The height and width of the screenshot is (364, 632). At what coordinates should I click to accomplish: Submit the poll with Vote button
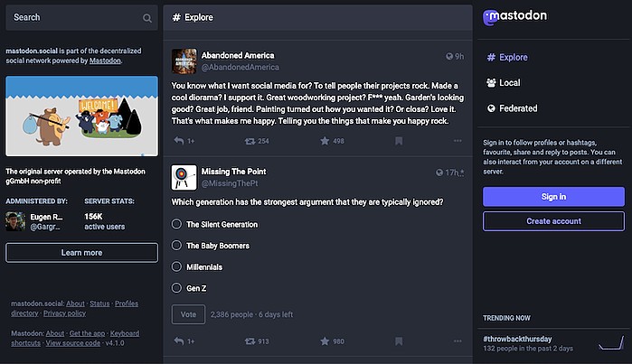[x=187, y=314]
